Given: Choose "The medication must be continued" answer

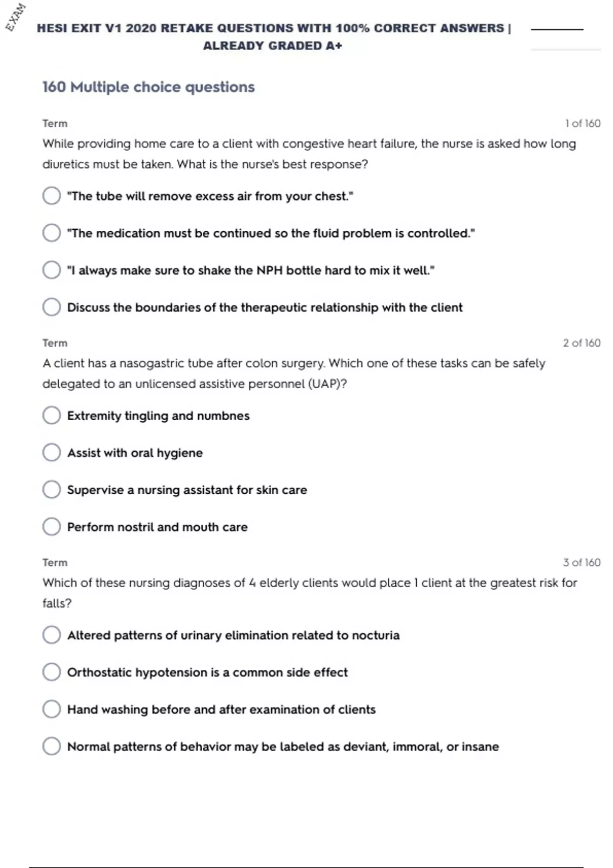Looking at the screenshot, I should point(52,233).
